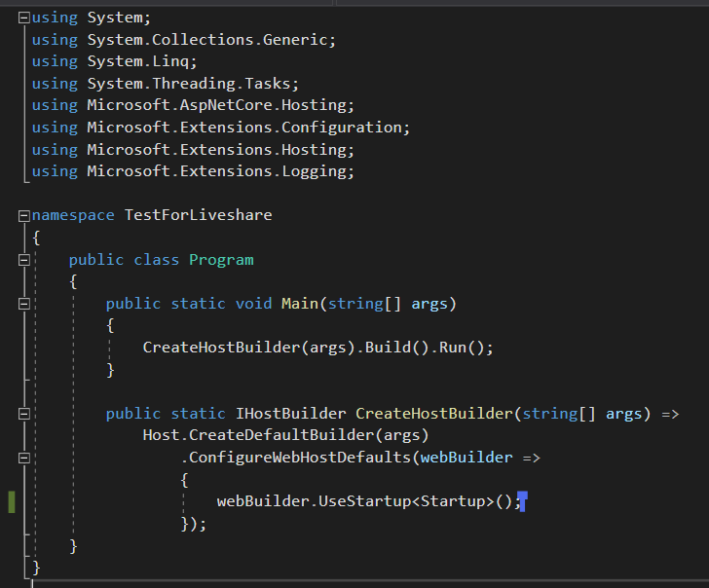The height and width of the screenshot is (588, 709).
Task: Click the 'TestForLiveshare' namespace name
Action: pos(198,215)
